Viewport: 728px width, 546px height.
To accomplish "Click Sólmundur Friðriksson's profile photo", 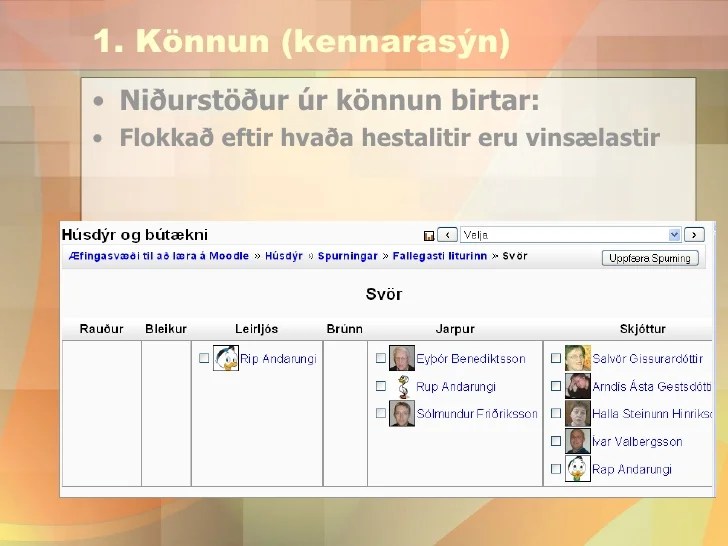I will [402, 414].
